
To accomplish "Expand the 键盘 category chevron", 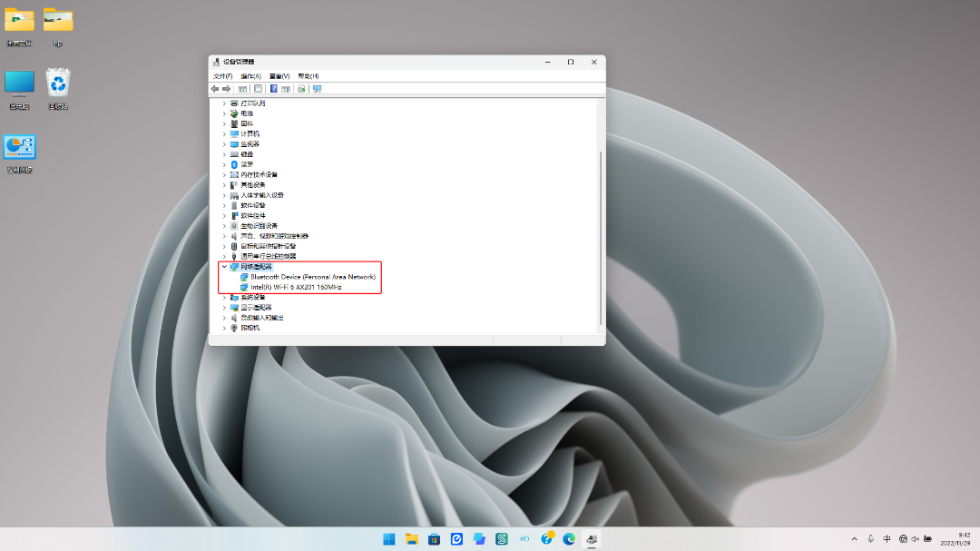I will pyautogui.click(x=224, y=154).
